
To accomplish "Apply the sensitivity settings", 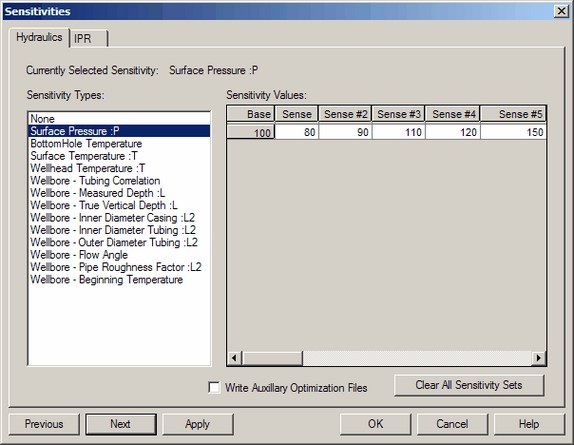I will click(198, 424).
